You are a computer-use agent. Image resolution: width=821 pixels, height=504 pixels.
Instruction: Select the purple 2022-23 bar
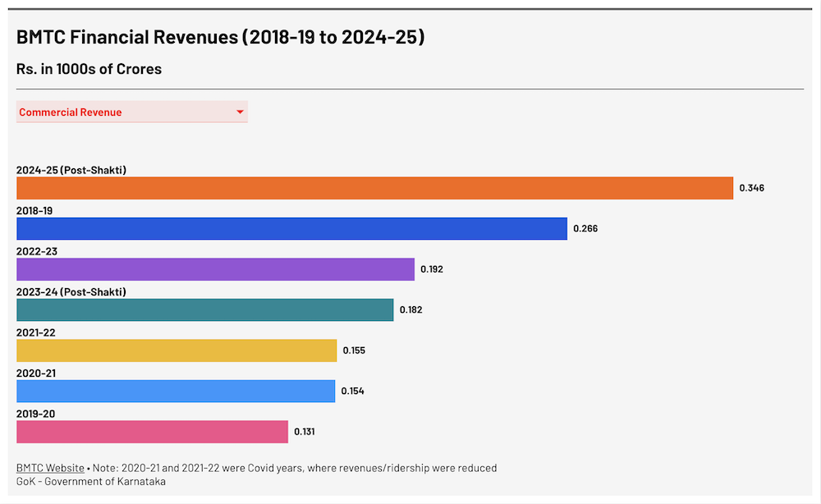(x=213, y=268)
